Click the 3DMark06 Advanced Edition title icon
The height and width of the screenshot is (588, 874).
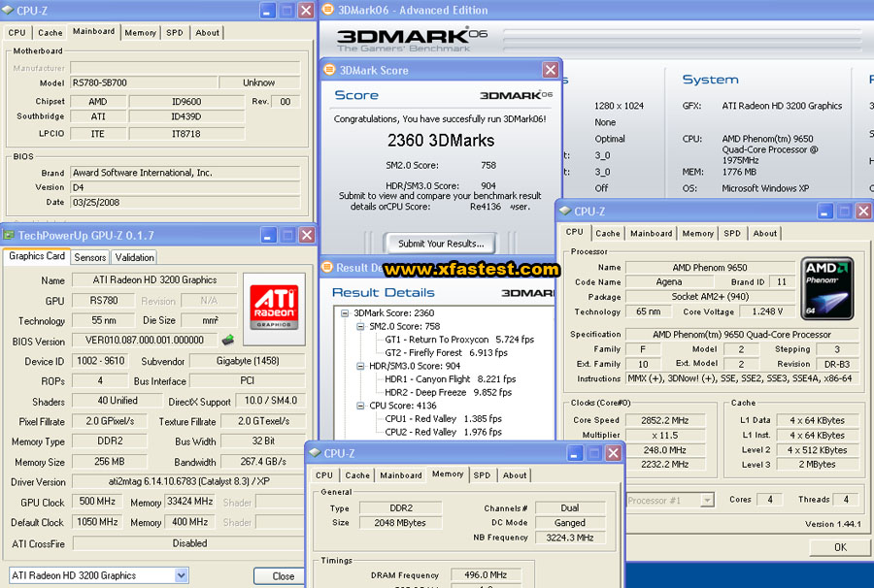(x=328, y=10)
